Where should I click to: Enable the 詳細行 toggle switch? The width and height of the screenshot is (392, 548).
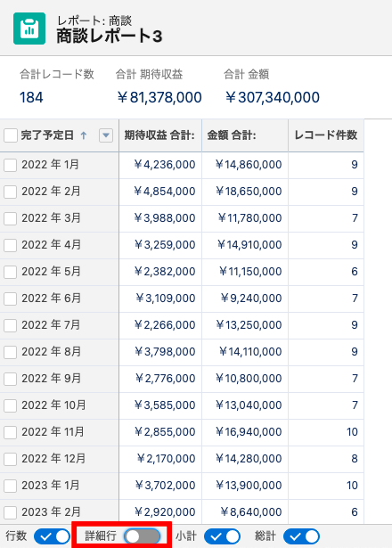(x=143, y=536)
